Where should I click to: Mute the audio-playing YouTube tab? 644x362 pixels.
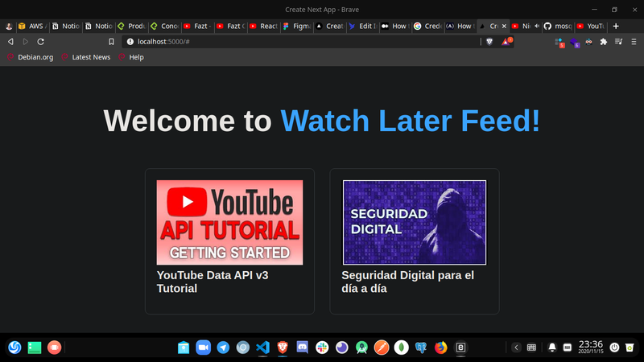537,26
